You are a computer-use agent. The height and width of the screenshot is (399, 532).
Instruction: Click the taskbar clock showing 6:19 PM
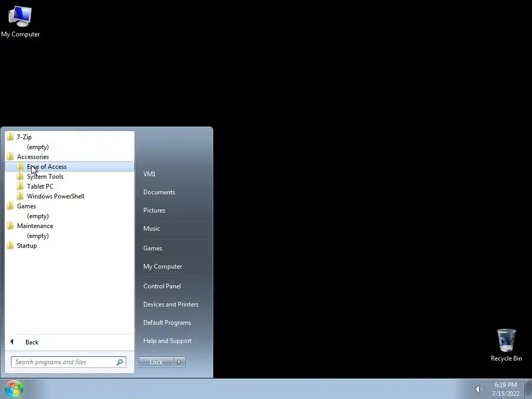point(506,389)
